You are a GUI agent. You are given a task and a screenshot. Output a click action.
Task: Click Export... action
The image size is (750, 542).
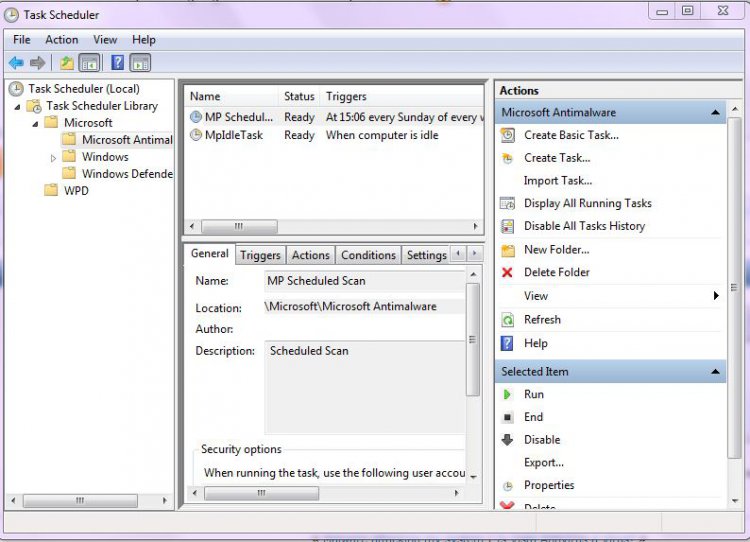[x=544, y=463]
